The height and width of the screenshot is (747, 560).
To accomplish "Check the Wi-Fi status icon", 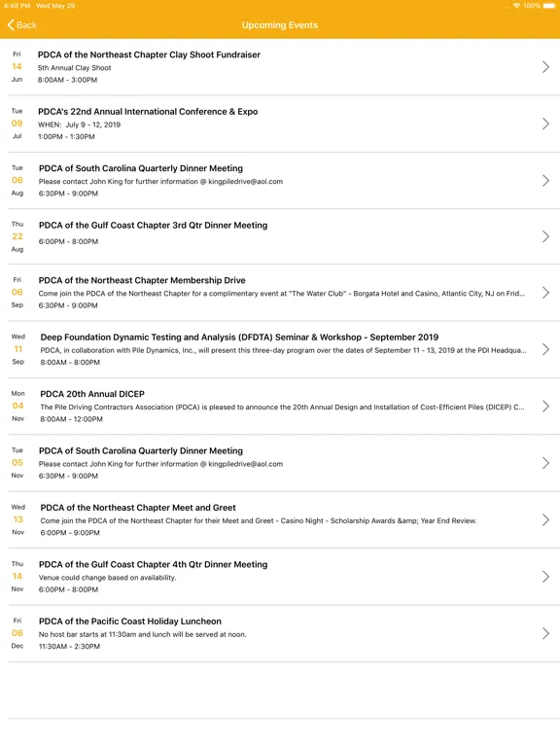I will 516,6.
